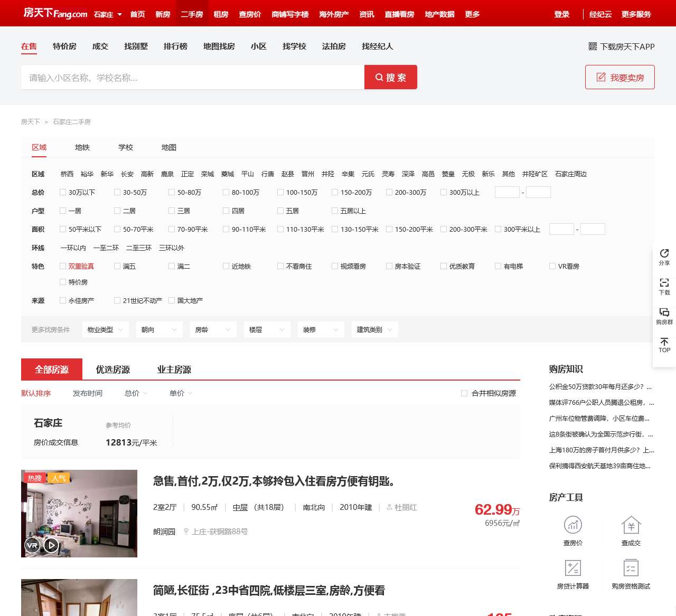Click the 搜索 search button
The width and height of the screenshot is (676, 616).
391,77
